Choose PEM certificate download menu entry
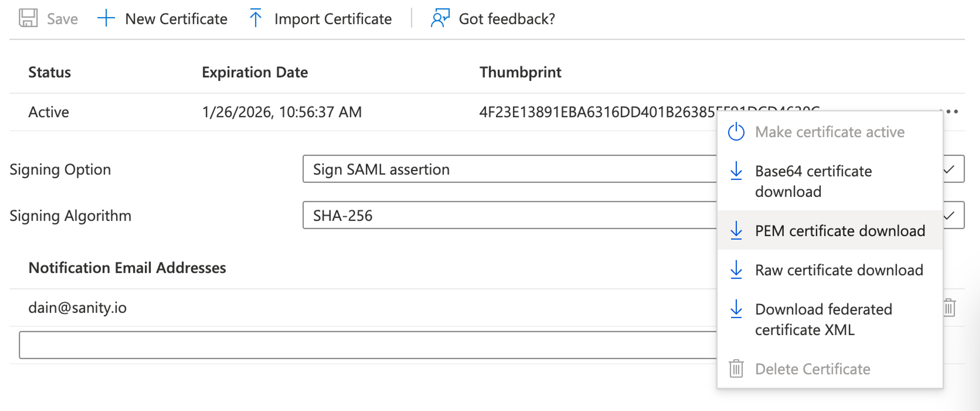This screenshot has width=980, height=411. point(840,231)
